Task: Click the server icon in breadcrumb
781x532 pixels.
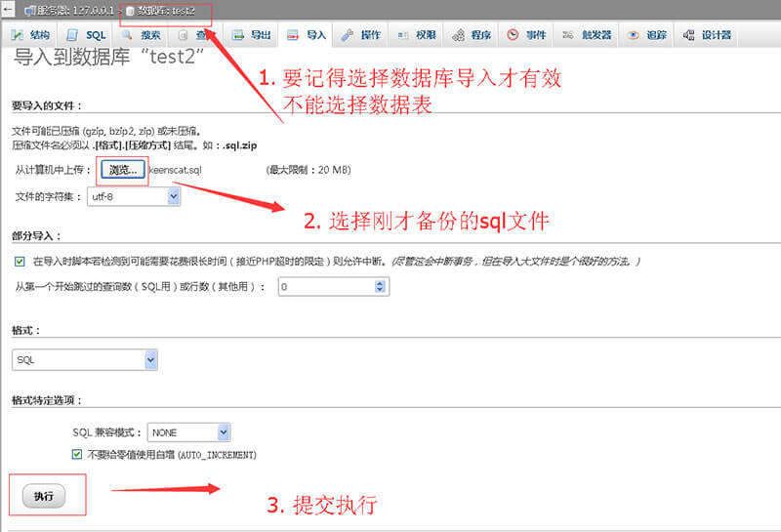Action: click(30, 11)
